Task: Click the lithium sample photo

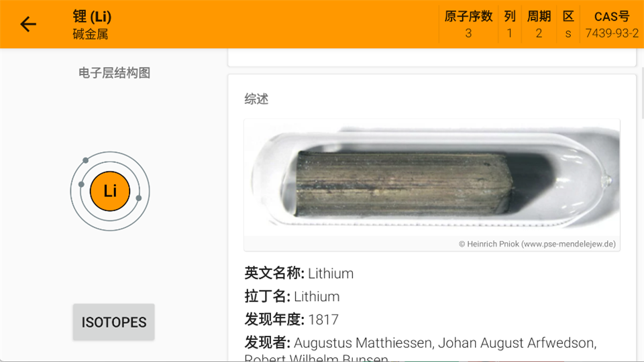Action: coord(432,178)
